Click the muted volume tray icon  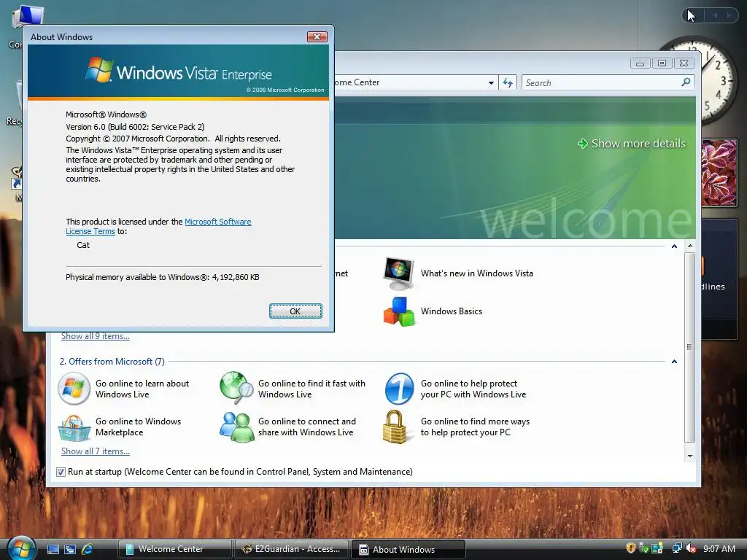pyautogui.click(x=690, y=548)
